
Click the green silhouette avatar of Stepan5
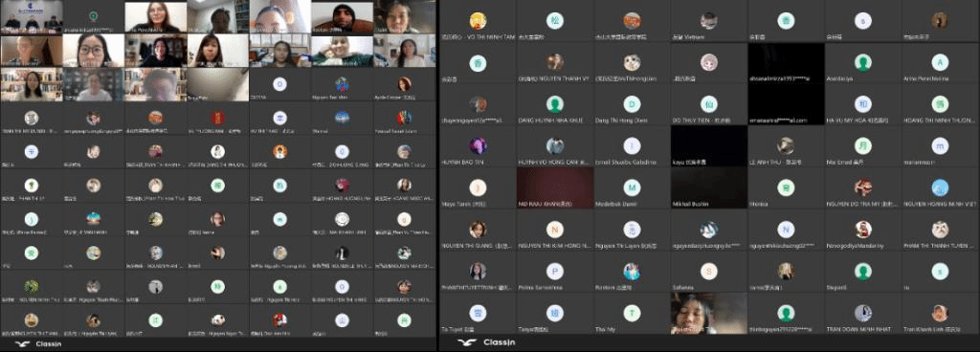(863, 271)
